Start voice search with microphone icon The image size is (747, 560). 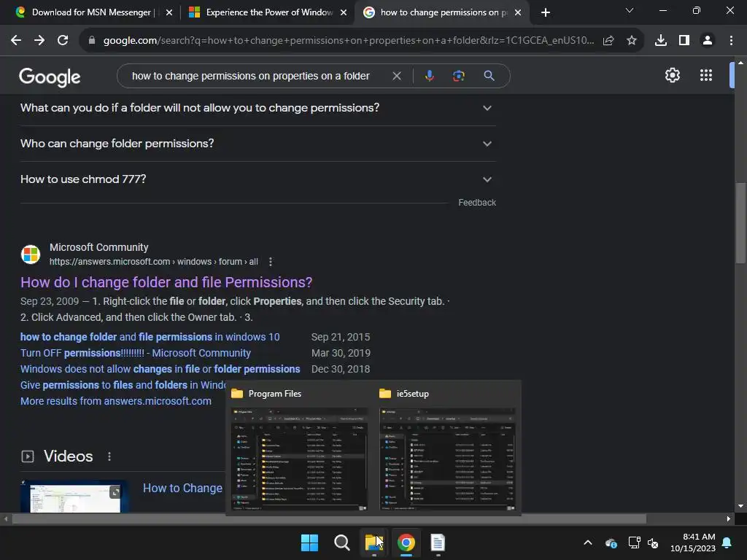point(429,76)
